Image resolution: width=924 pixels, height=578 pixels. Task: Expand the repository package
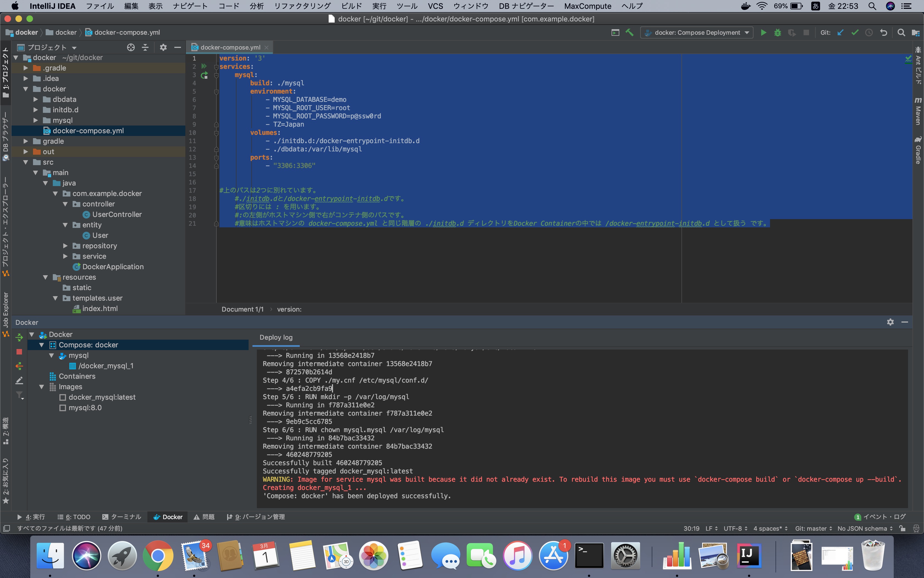point(65,246)
